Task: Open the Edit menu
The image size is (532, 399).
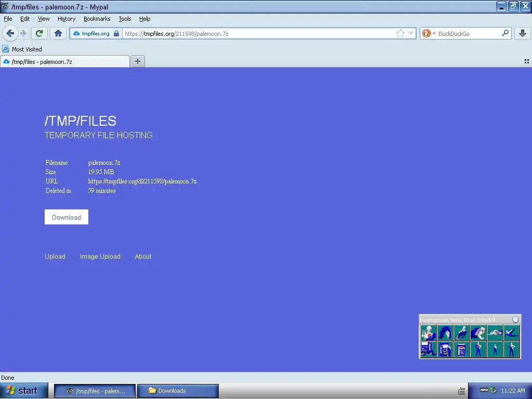Action: point(25,19)
